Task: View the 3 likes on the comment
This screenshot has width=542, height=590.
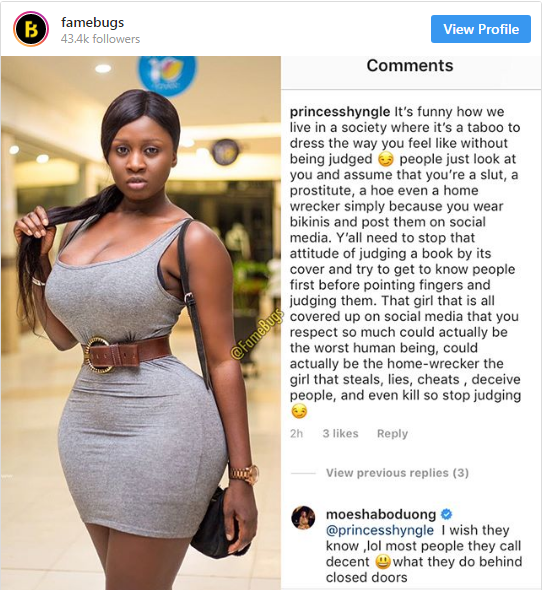Action: tap(340, 433)
